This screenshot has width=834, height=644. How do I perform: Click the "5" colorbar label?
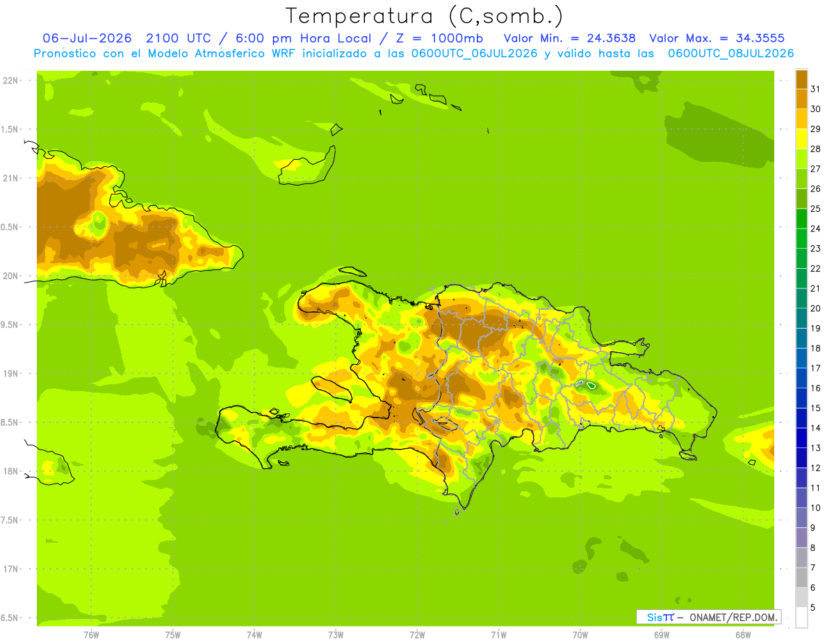pyautogui.click(x=813, y=608)
